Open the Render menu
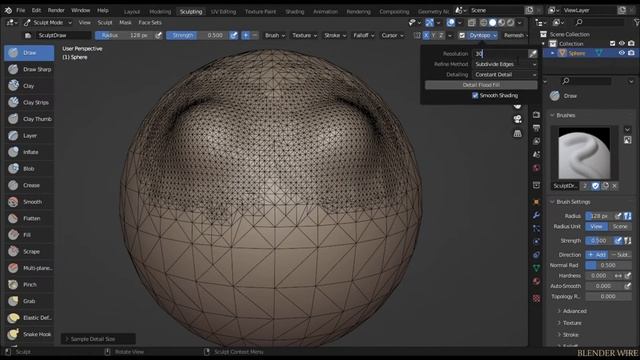The width and height of the screenshot is (640, 360). pos(56,10)
